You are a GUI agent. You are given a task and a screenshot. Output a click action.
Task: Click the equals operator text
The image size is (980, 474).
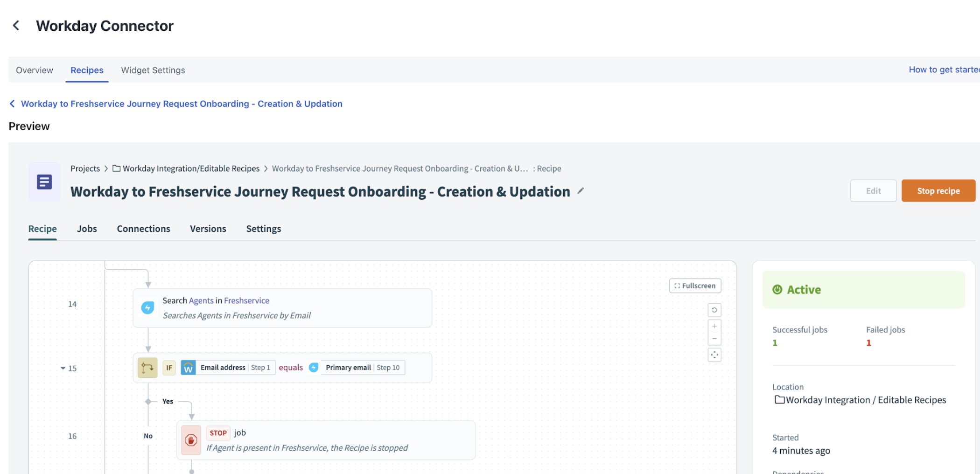coord(291,368)
